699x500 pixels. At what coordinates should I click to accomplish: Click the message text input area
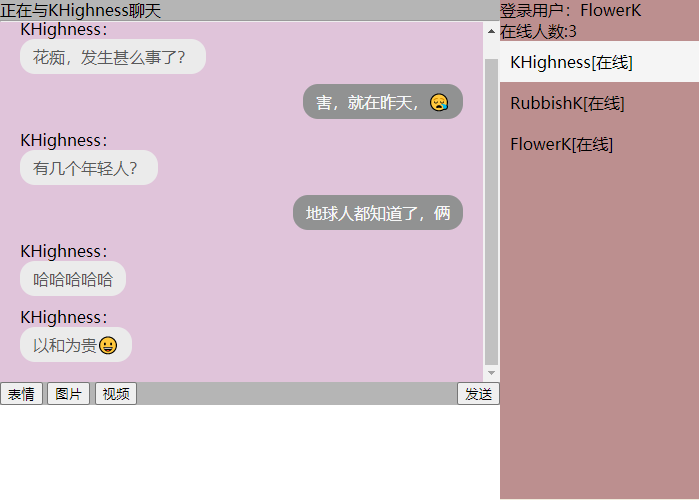coord(250,452)
